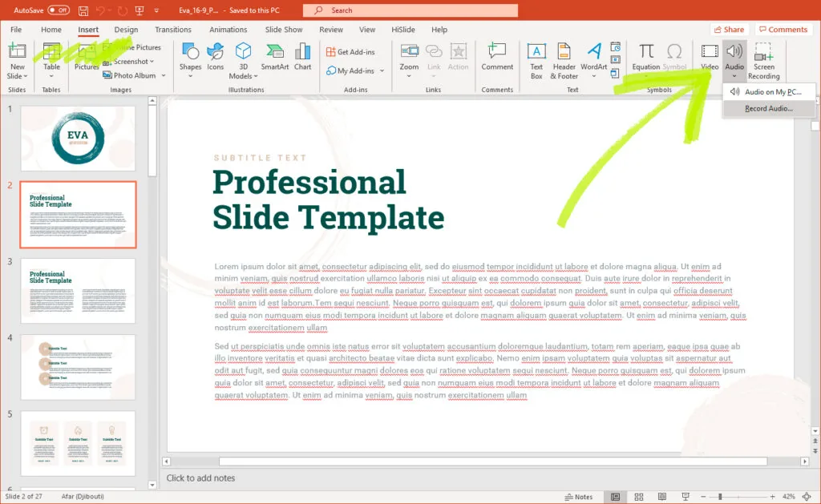Image resolution: width=821 pixels, height=504 pixels.
Task: Open the Screenshot dropdown
Action: 129,61
